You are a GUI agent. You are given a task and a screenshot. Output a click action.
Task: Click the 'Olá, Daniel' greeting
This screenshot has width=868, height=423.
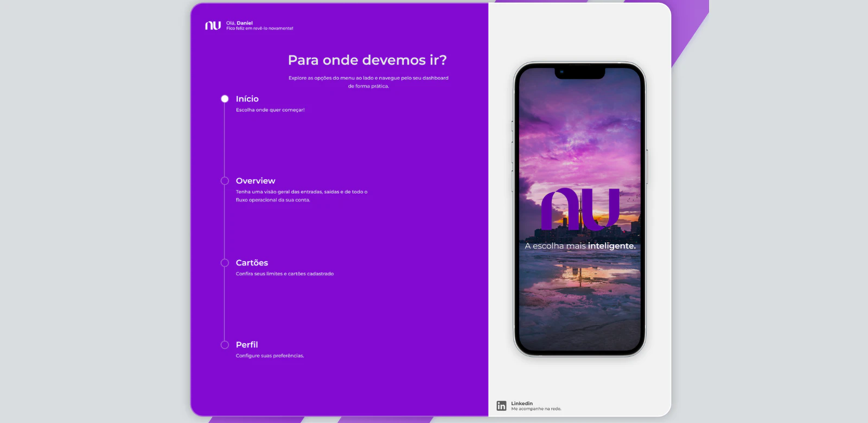coord(239,23)
